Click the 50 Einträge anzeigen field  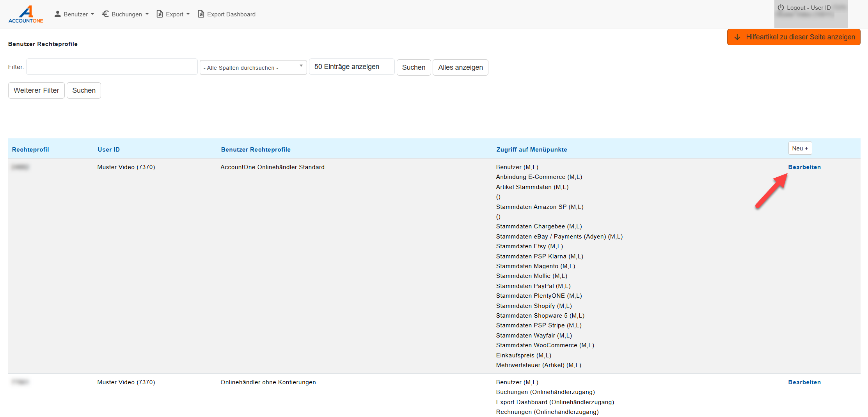[x=352, y=67]
